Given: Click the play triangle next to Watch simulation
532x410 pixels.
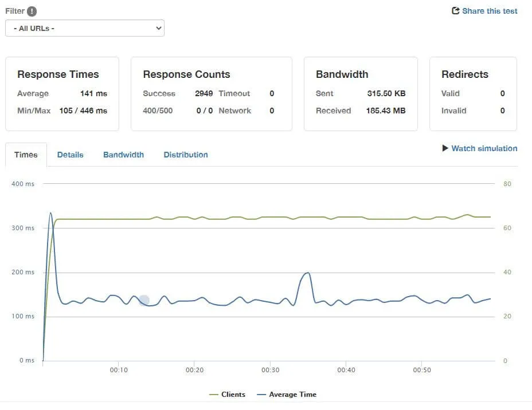Looking at the screenshot, I should 445,148.
